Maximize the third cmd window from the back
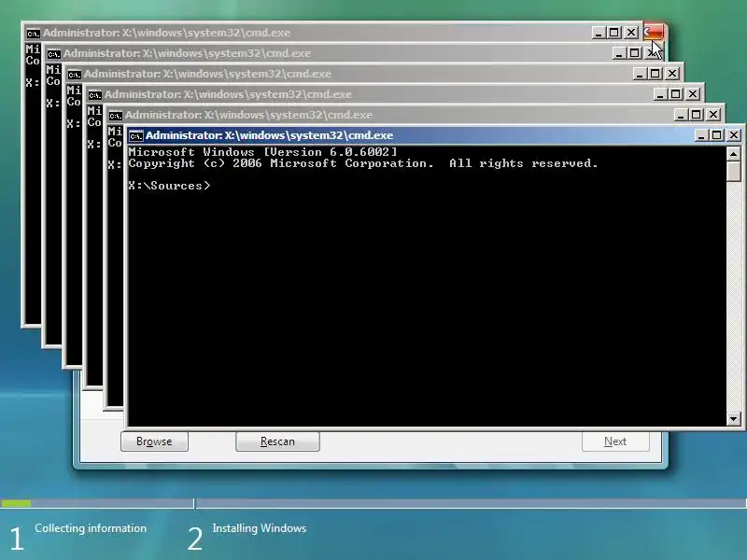 [655, 74]
